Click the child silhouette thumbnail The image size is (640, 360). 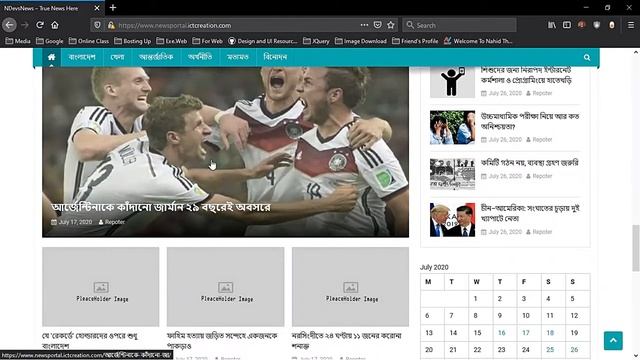(x=452, y=82)
